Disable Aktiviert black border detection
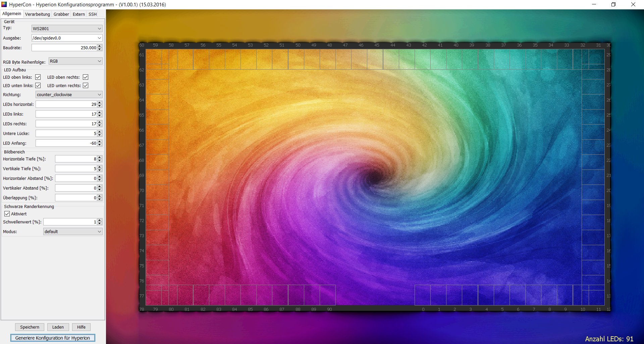This screenshot has height=344, width=644. pos(7,214)
